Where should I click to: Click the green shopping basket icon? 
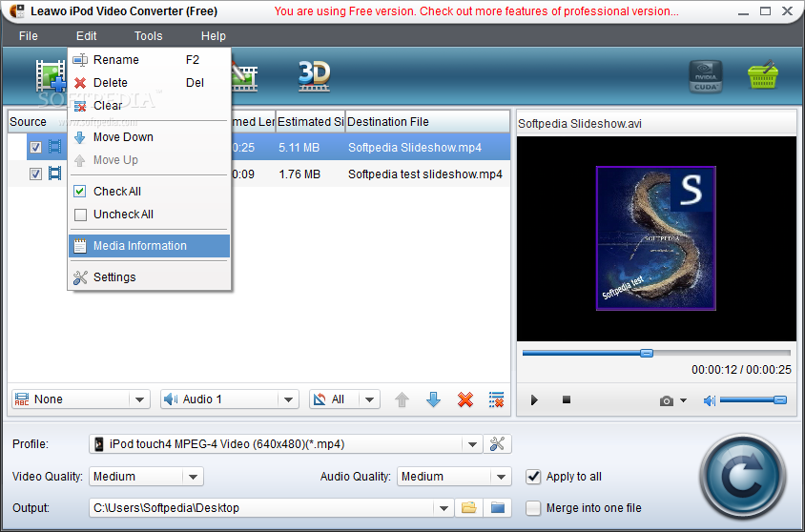763,75
